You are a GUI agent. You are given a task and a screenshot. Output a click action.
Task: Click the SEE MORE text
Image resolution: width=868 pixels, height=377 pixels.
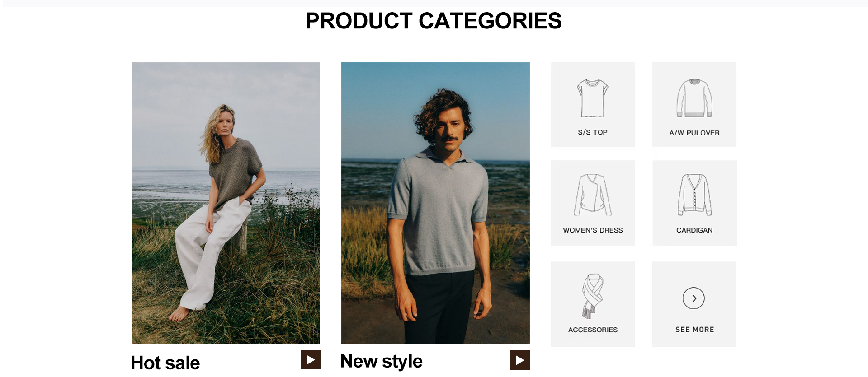point(695,330)
